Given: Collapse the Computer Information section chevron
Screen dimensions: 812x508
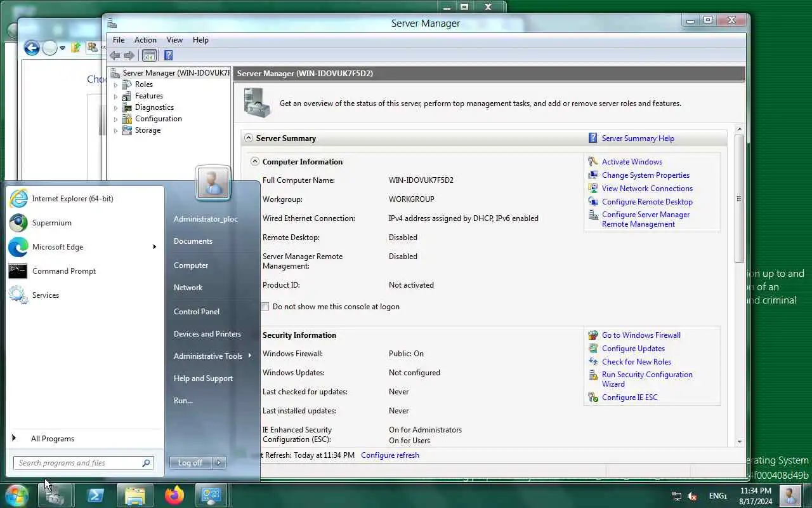Looking at the screenshot, I should [255, 161].
